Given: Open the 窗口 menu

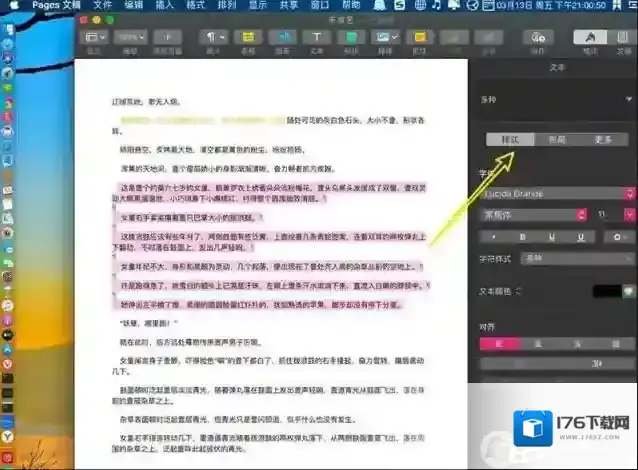Looking at the screenshot, I should coord(320,5).
